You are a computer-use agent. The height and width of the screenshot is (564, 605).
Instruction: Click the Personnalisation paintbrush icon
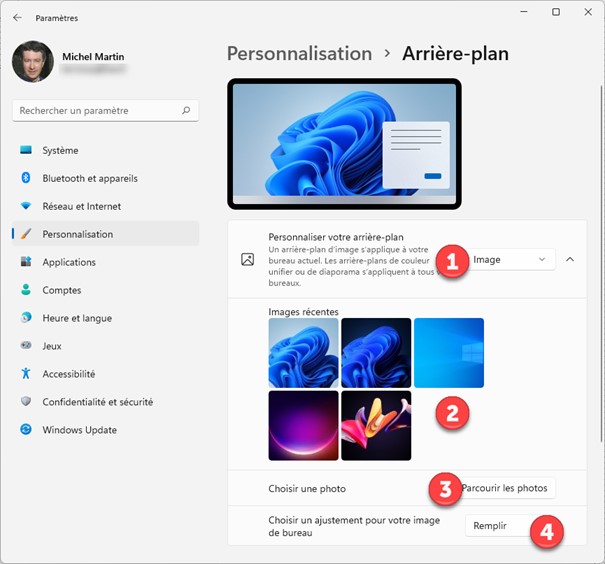click(26, 234)
